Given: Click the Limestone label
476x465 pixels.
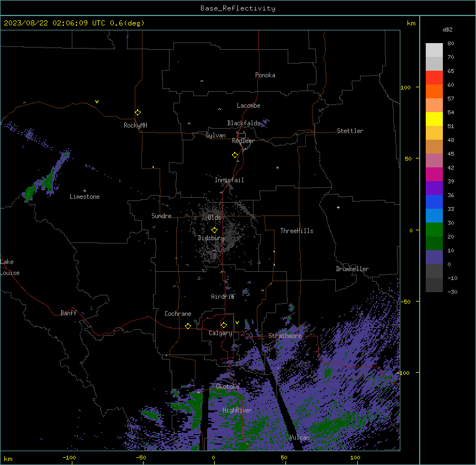Looking at the screenshot, I should point(84,197).
